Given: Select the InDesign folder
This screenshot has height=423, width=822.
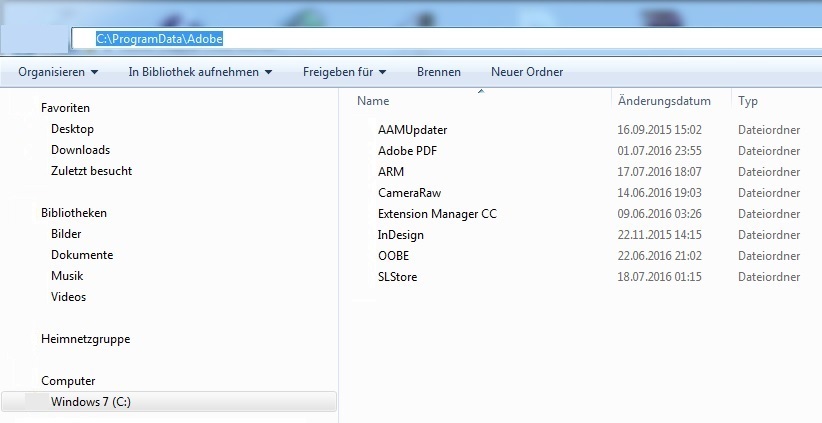Looking at the screenshot, I should (x=401, y=235).
